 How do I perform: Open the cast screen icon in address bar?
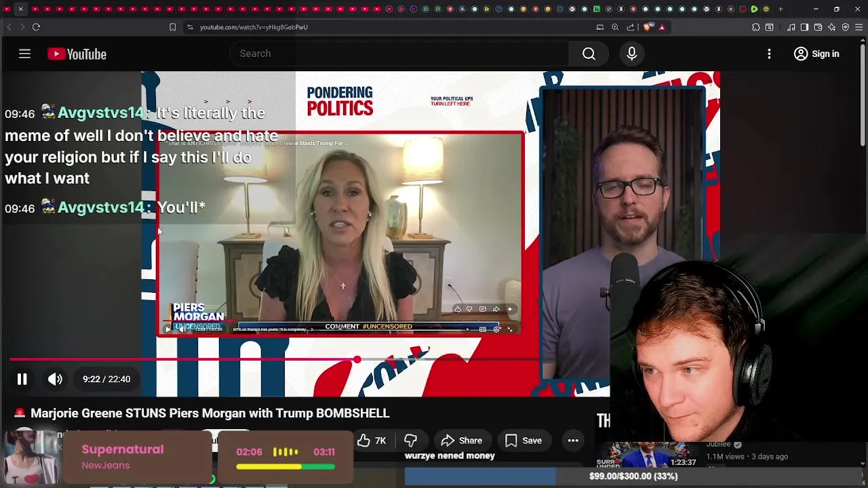point(599,27)
